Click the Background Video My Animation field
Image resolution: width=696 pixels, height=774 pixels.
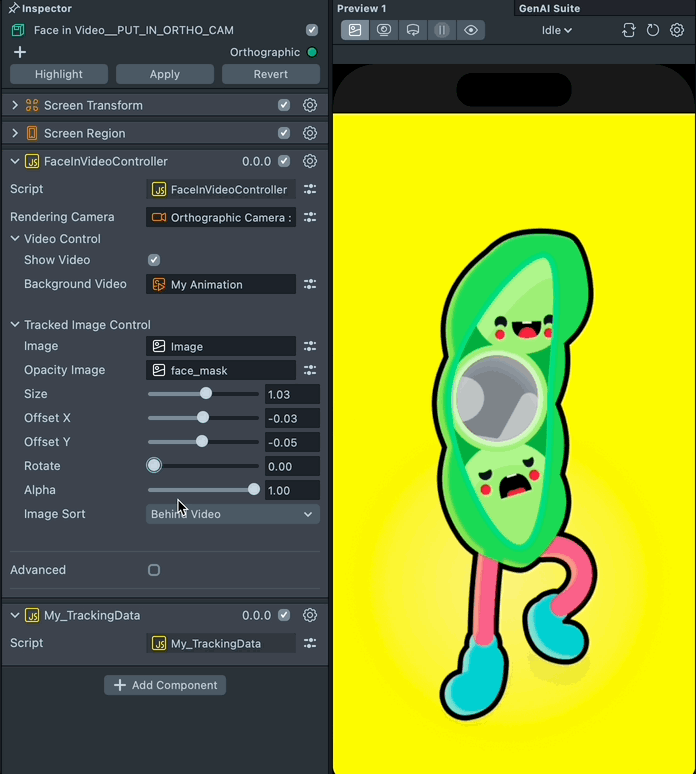(x=221, y=284)
